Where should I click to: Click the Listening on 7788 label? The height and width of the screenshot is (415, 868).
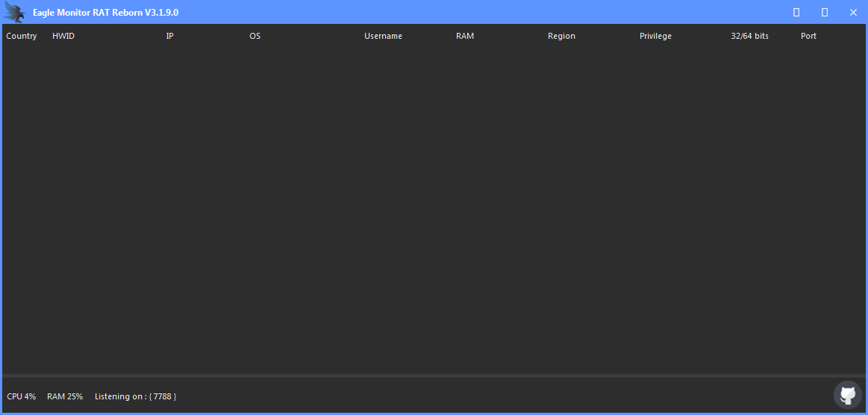[x=135, y=396]
